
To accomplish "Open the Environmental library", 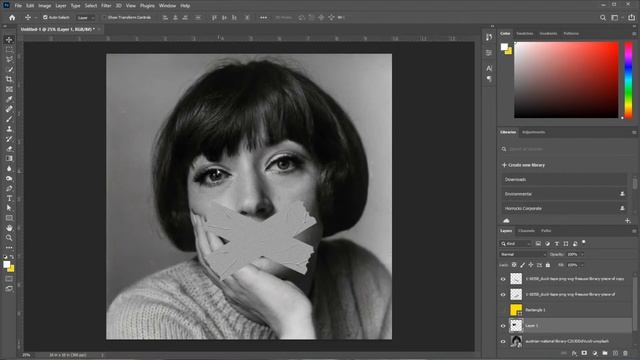I will tap(564, 194).
